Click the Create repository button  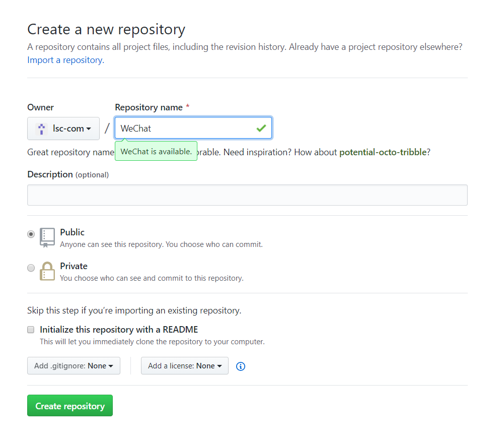pyautogui.click(x=70, y=405)
